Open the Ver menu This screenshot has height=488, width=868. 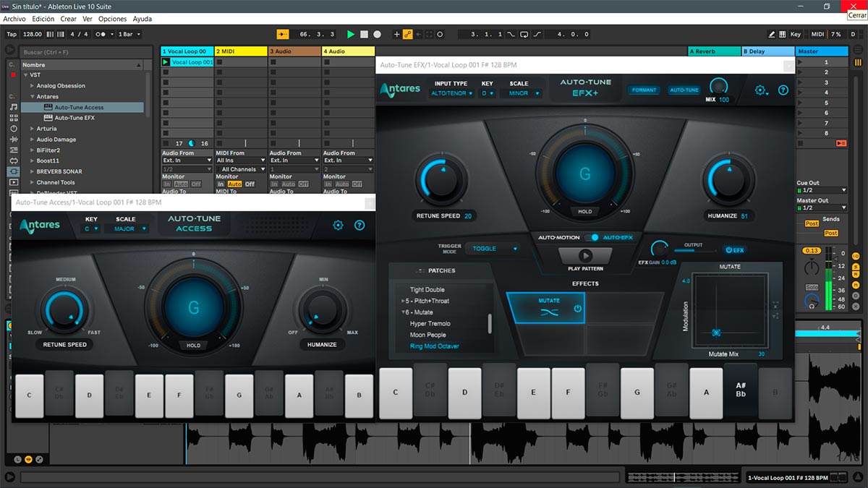(88, 19)
